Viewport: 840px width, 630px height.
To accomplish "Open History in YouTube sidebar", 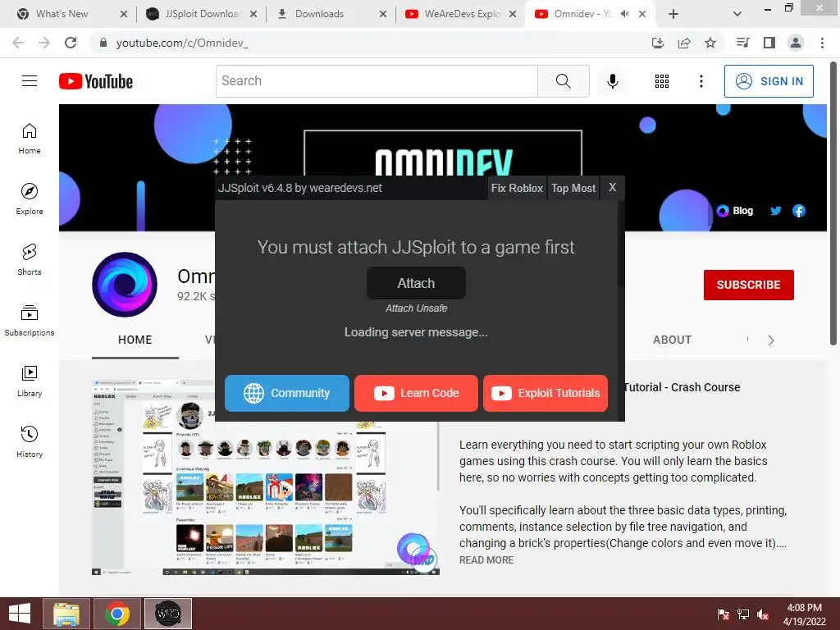I will tap(30, 442).
